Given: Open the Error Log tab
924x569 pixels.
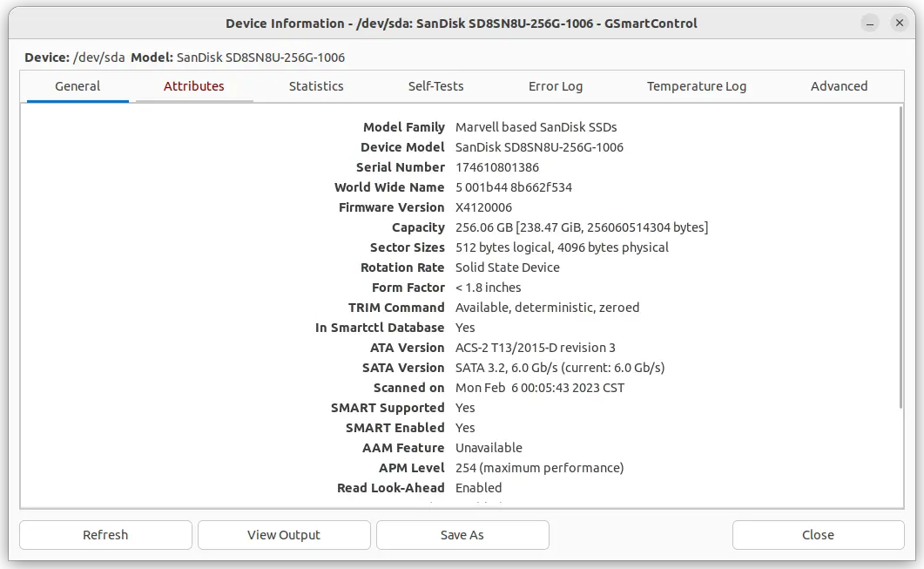Looking at the screenshot, I should [555, 86].
